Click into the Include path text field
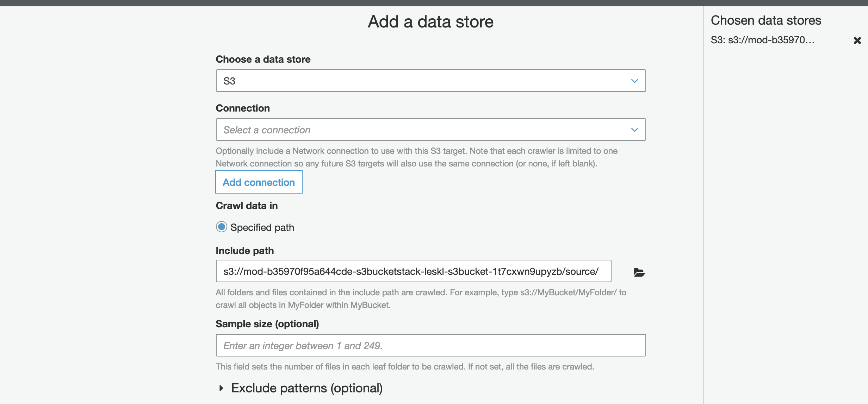This screenshot has height=404, width=868. point(413,271)
